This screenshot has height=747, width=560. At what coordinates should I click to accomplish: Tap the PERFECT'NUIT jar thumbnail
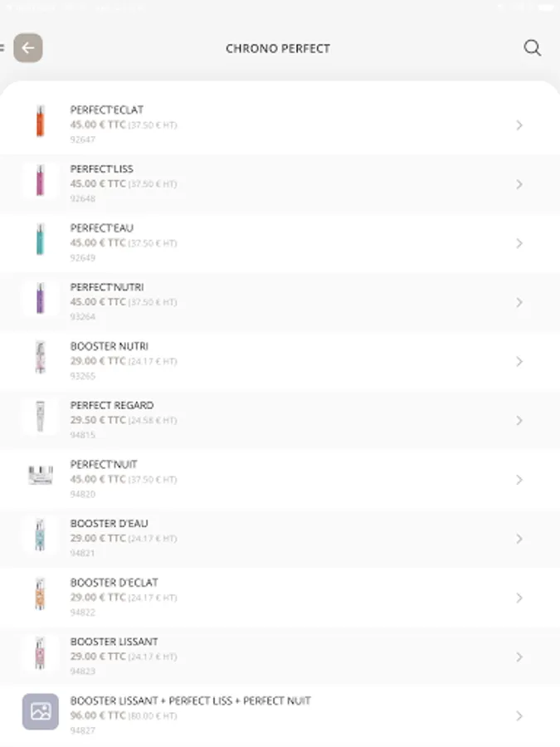tap(41, 476)
